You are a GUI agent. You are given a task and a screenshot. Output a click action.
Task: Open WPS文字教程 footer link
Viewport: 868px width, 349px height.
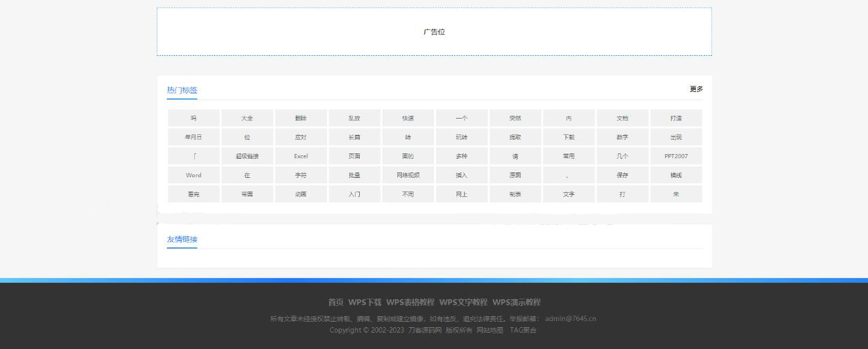[x=463, y=302]
